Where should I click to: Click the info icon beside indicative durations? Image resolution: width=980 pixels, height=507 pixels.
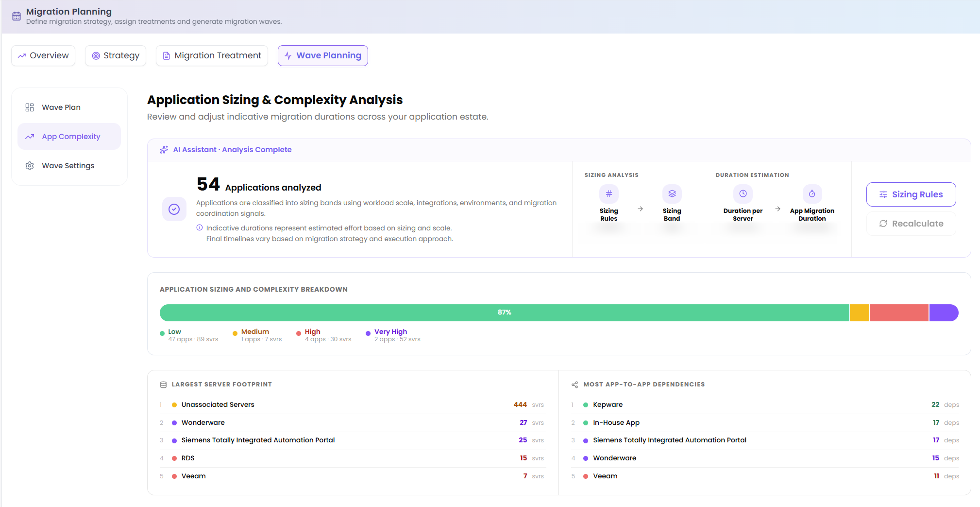point(200,227)
